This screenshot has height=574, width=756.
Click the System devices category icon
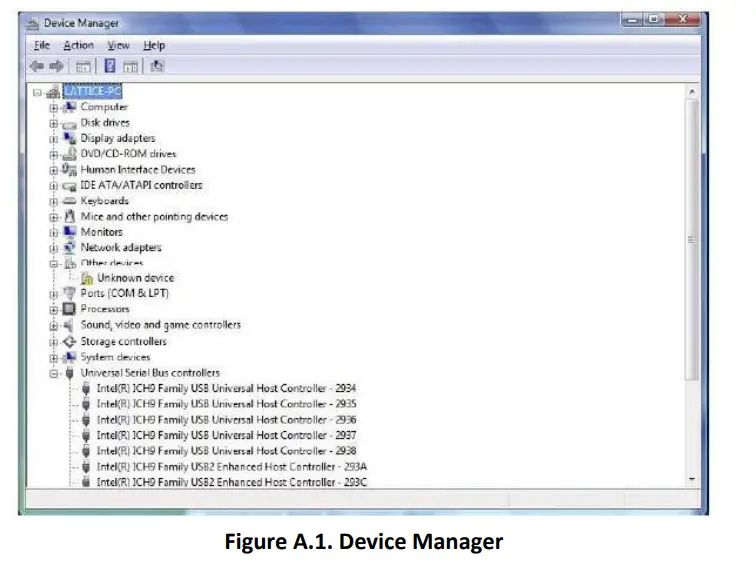69,357
